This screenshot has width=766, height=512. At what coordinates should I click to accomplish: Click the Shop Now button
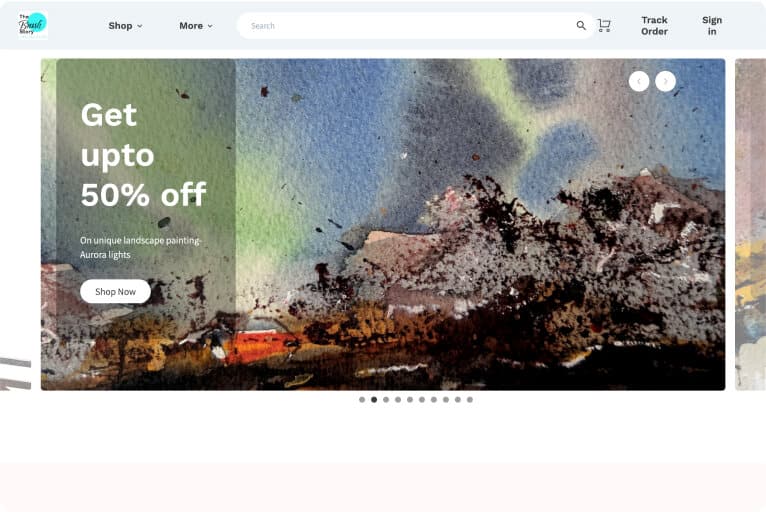point(115,292)
